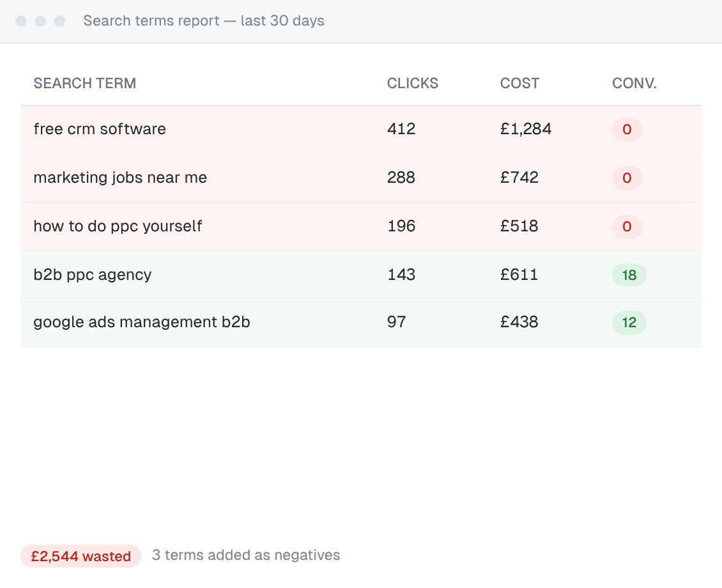722x588 pixels.
Task: Click the green 12 conversions badge
Action: [629, 322]
